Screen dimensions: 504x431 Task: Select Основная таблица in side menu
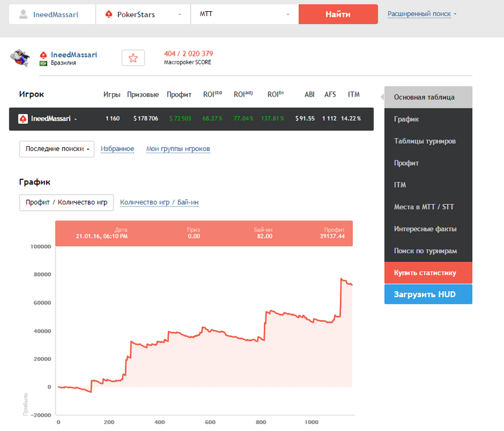428,97
